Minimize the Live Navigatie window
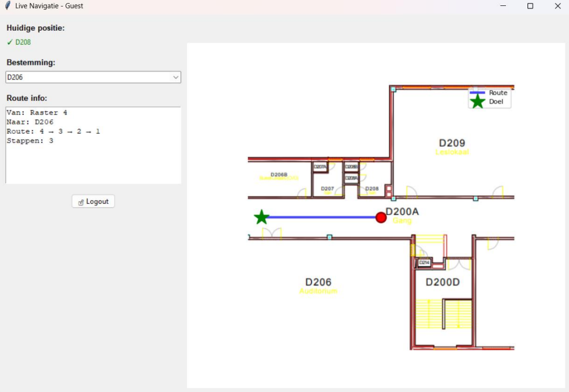The height and width of the screenshot is (392, 569). tap(503, 6)
